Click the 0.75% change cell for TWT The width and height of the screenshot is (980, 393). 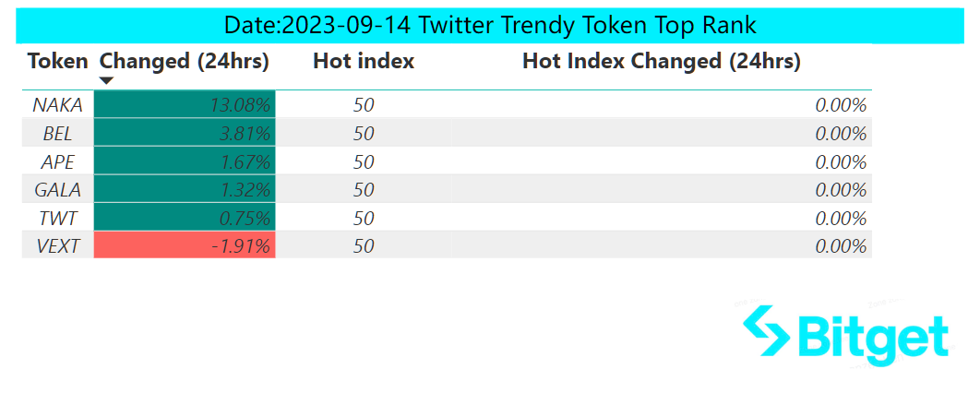click(x=185, y=218)
